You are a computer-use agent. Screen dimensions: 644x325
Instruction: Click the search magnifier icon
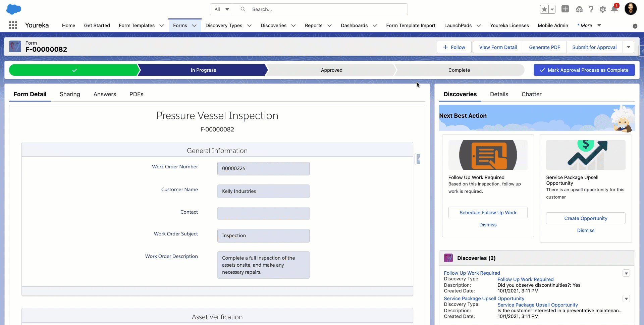click(x=243, y=9)
